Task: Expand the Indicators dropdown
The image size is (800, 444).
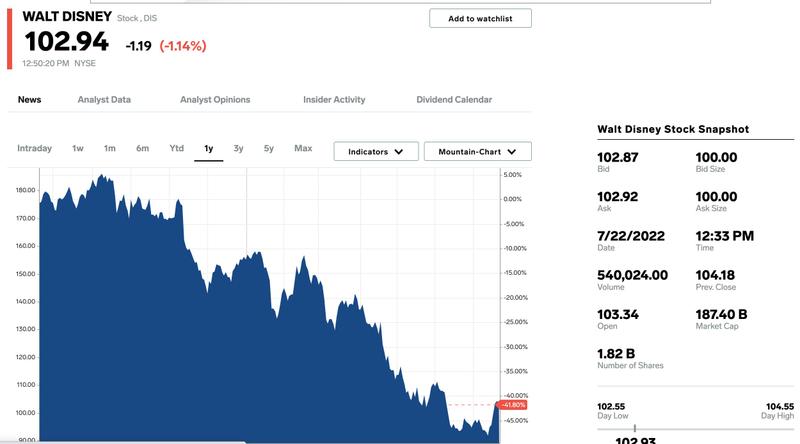Action: (376, 152)
